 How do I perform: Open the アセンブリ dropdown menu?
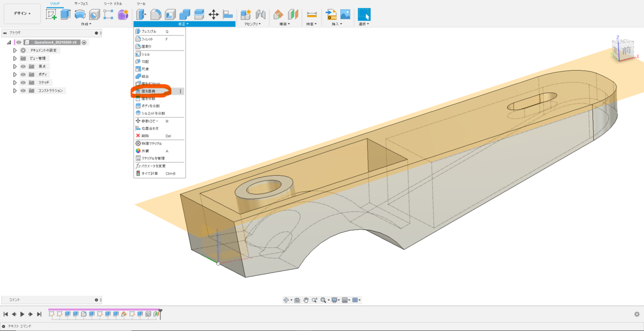(252, 24)
